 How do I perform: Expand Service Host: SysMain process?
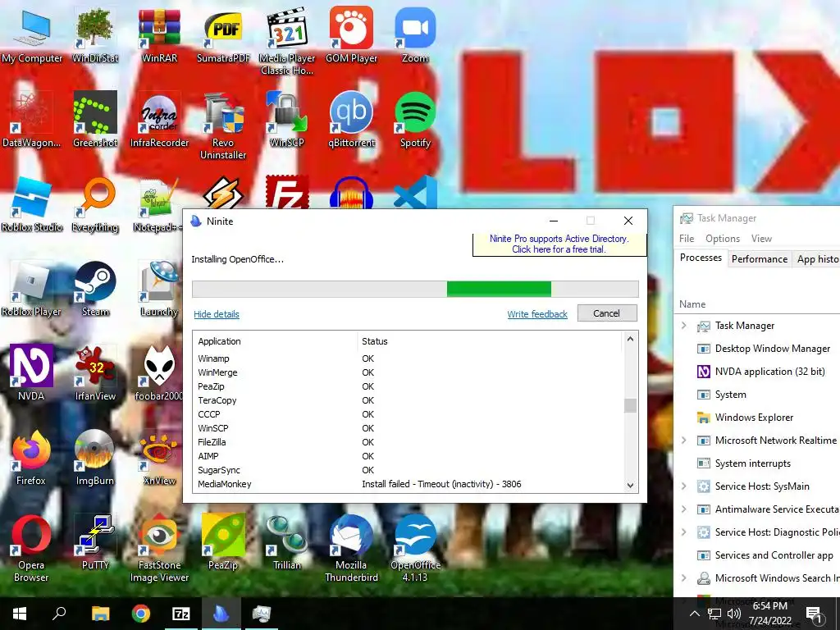(x=684, y=486)
